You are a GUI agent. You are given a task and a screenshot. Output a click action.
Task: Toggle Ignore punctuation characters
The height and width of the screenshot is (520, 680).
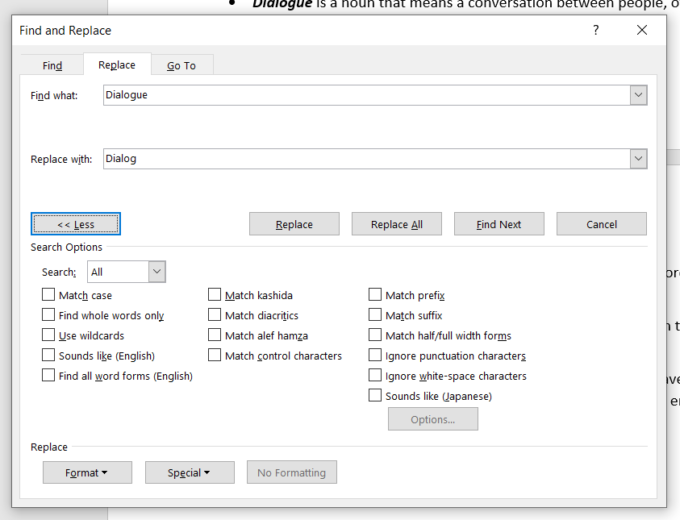coord(376,355)
